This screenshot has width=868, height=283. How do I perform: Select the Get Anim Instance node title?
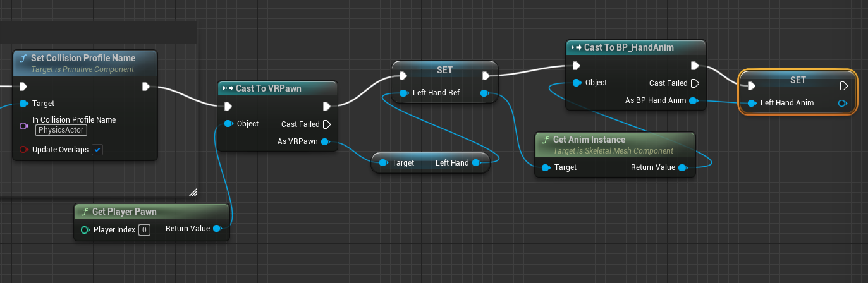589,140
